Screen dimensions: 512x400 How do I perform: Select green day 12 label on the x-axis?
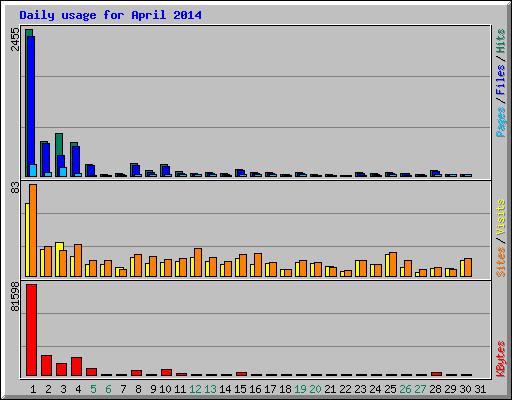(195, 389)
